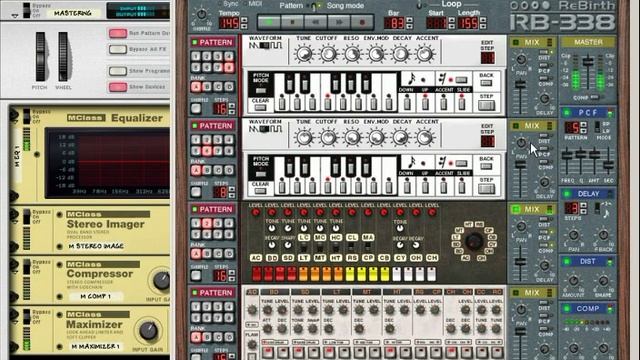Image resolution: width=640 pixels, height=360 pixels.
Task: Click the global Shuffle amount knob beside Tempo
Action: coord(201,15)
